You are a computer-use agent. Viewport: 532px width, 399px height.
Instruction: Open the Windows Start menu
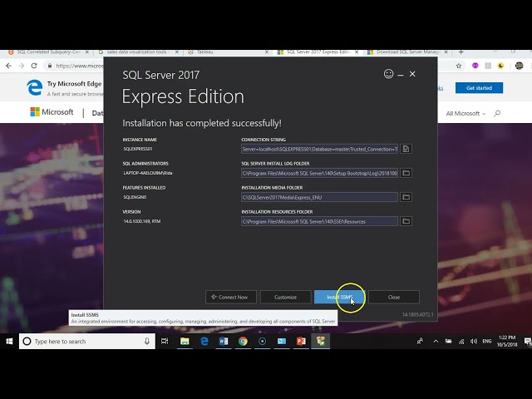(x=9, y=342)
